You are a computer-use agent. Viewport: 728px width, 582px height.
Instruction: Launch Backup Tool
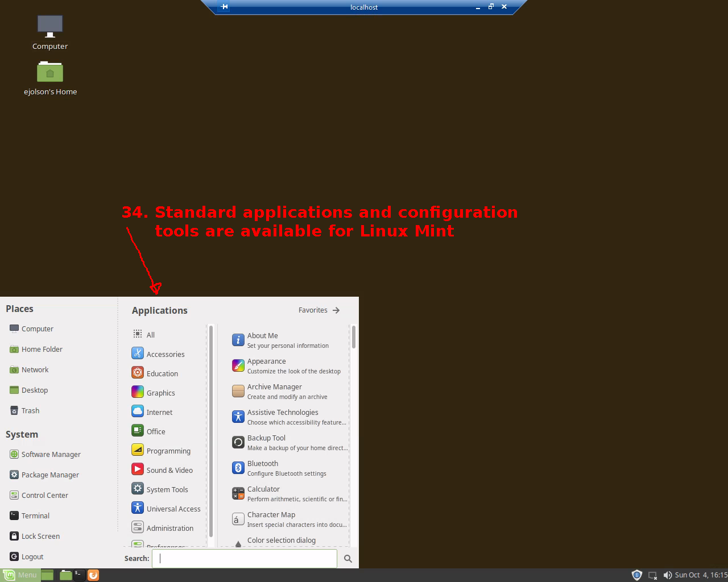coord(289,442)
